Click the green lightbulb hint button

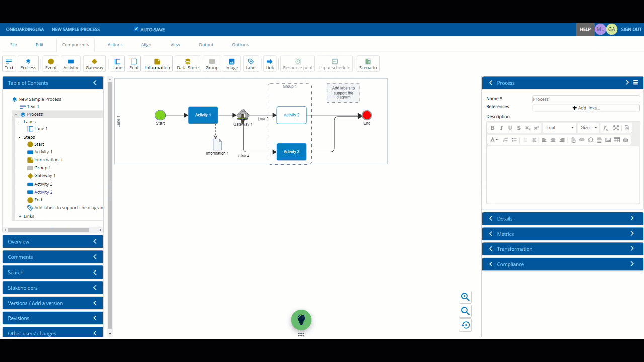(x=301, y=320)
